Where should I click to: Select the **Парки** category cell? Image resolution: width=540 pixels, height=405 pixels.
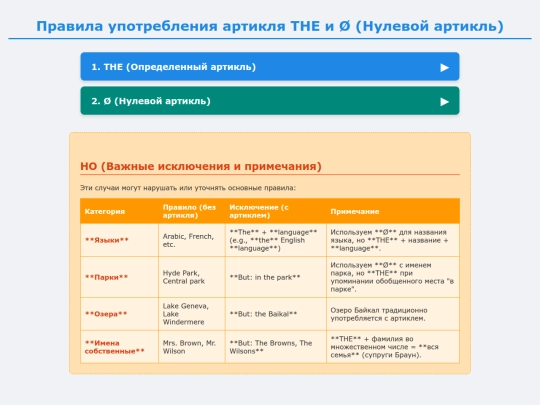pos(119,277)
